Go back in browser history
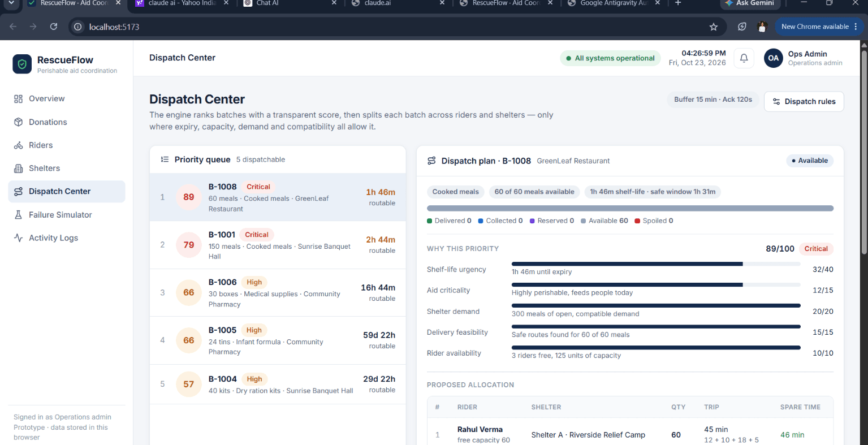868x445 pixels. click(x=13, y=27)
